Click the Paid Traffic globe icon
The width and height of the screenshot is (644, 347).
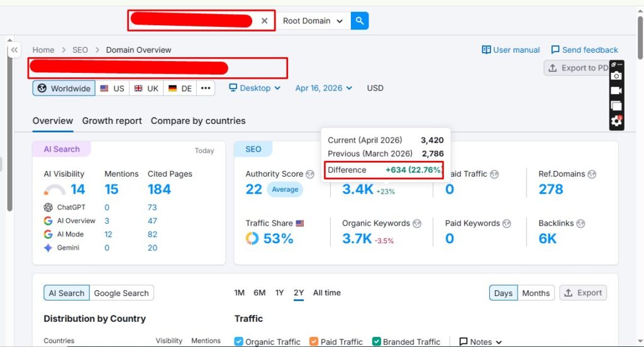[x=494, y=174]
